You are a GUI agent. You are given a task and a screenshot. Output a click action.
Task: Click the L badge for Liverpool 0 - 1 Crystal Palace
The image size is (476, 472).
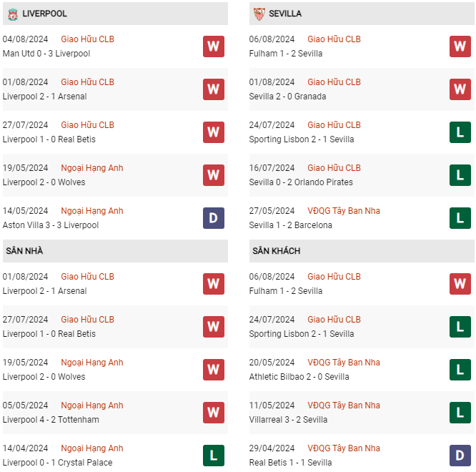213,456
